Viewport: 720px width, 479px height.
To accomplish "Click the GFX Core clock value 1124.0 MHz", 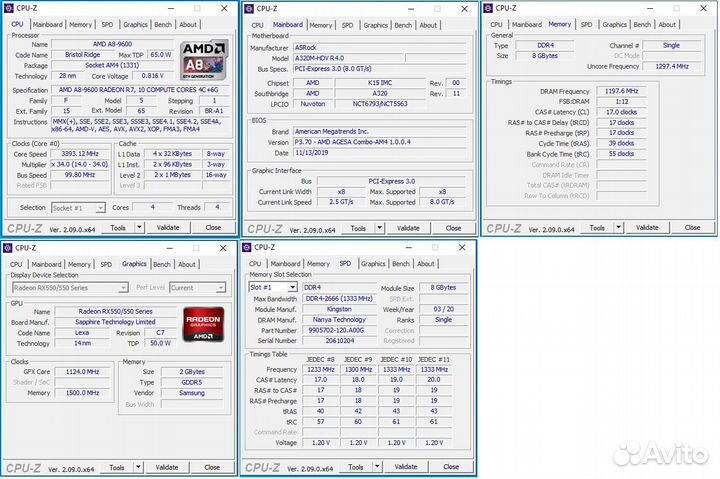I will [82, 372].
